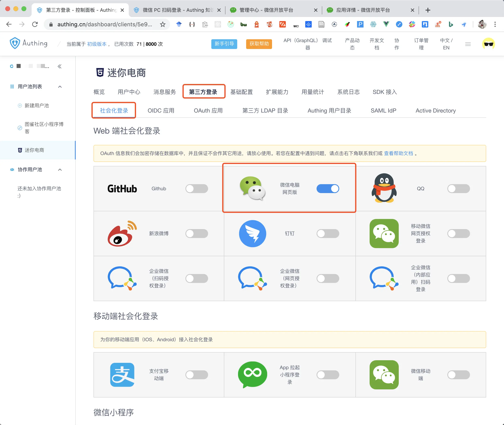Viewport: 504px width, 425px height.
Task: Enable QQ login toggle
Action: tap(458, 189)
